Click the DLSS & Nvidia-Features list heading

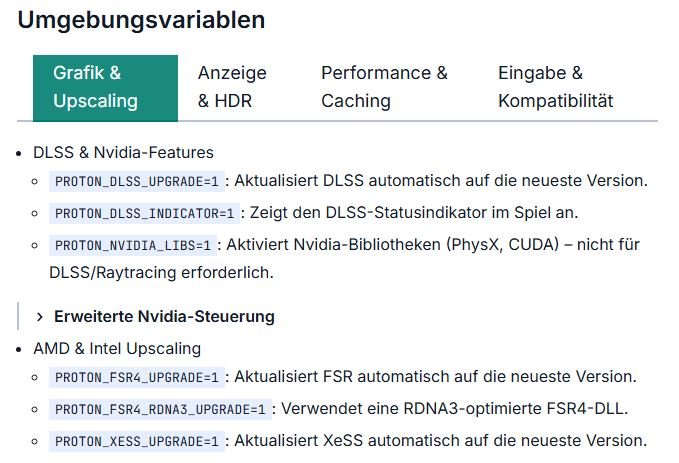(123, 152)
